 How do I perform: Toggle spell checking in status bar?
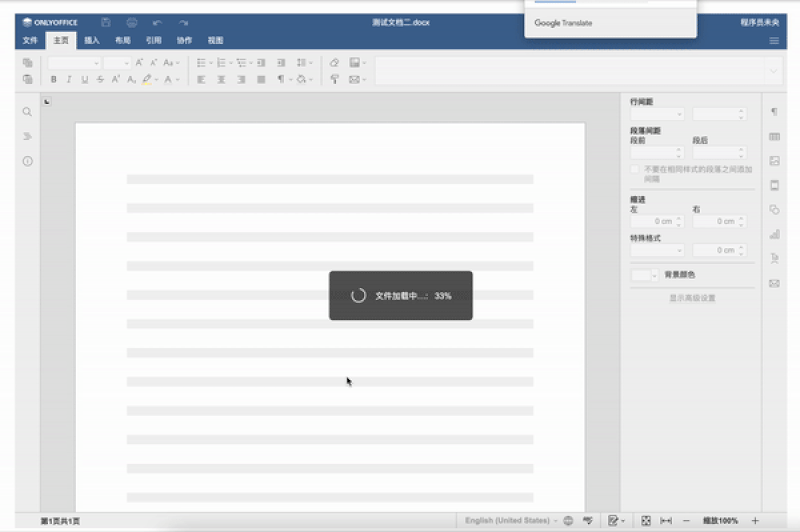[588, 521]
